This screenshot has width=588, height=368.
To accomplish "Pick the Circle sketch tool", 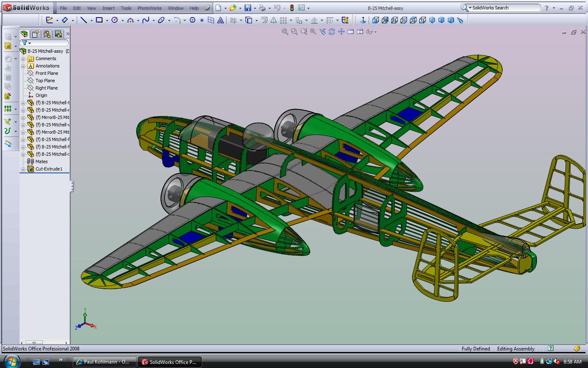I will [114, 20].
